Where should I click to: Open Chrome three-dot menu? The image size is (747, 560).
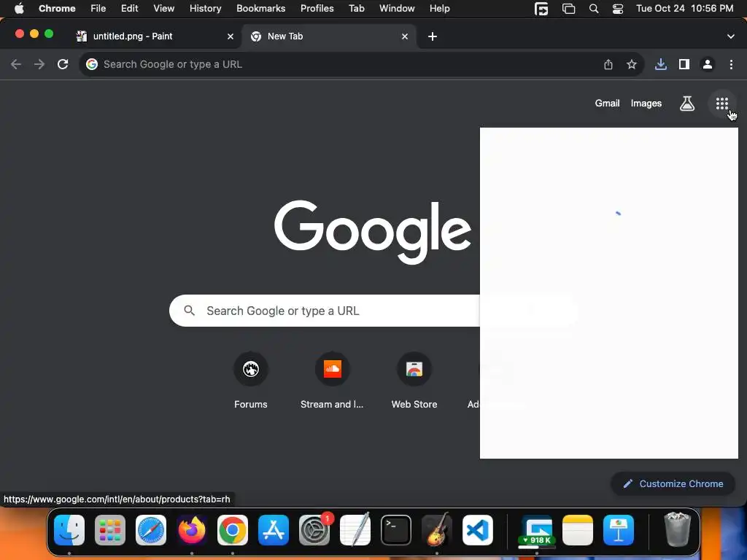point(731,64)
